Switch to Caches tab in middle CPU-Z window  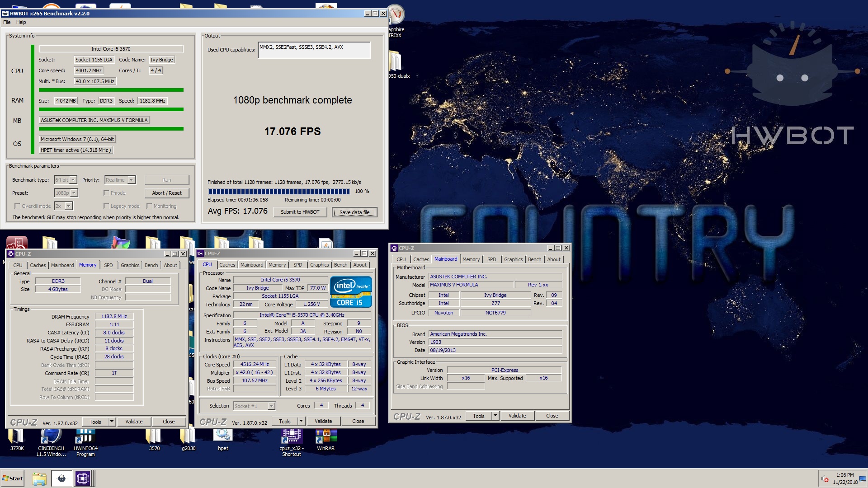pyautogui.click(x=227, y=265)
